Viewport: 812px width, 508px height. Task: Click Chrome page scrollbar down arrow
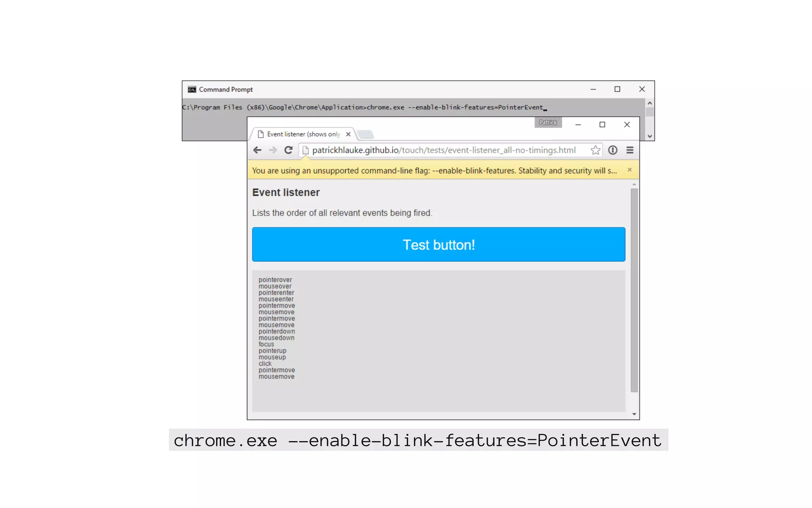634,414
